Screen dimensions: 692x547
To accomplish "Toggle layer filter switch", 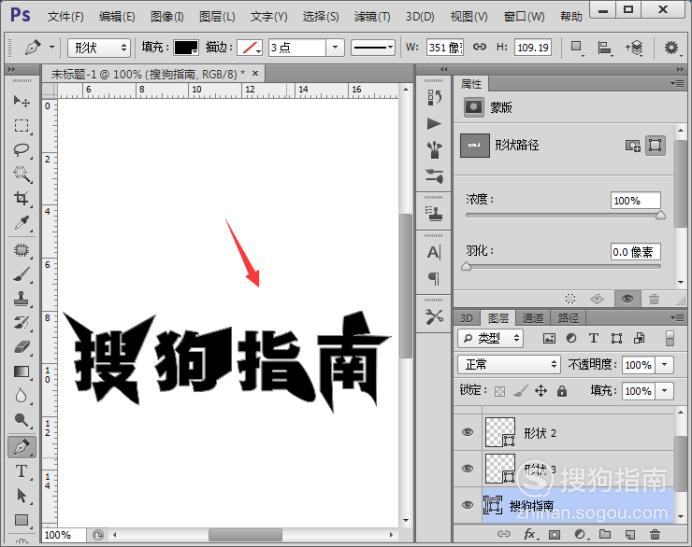I will 670,339.
